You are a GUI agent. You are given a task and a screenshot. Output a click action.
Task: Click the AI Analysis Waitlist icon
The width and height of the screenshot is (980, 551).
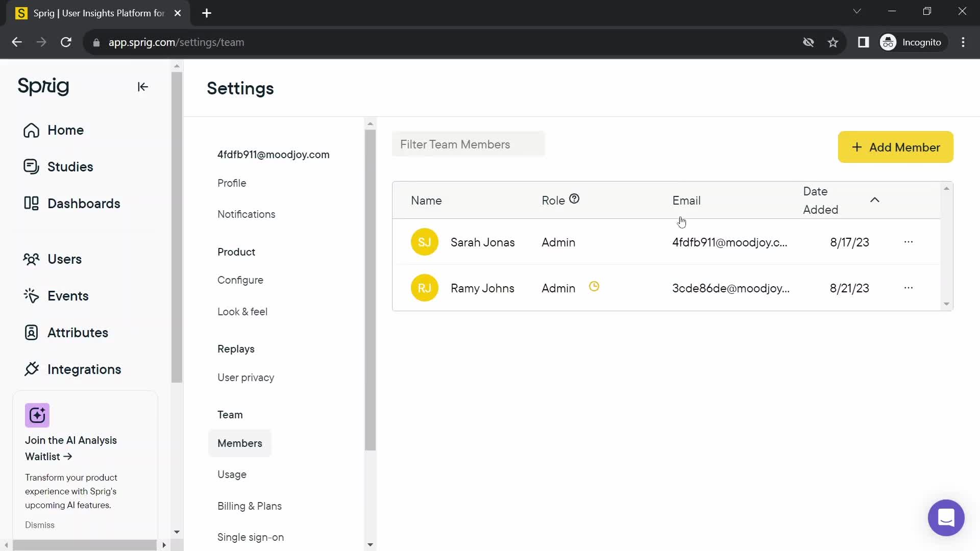(37, 415)
